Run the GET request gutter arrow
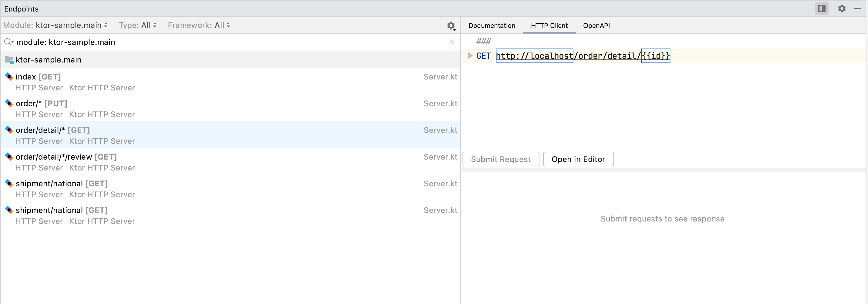 (x=470, y=56)
